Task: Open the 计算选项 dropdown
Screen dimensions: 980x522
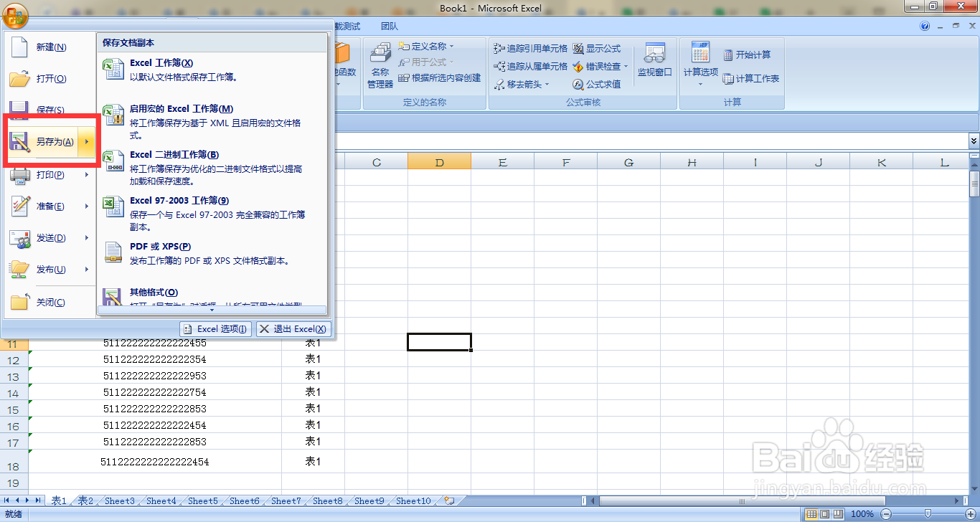Action: click(x=700, y=65)
